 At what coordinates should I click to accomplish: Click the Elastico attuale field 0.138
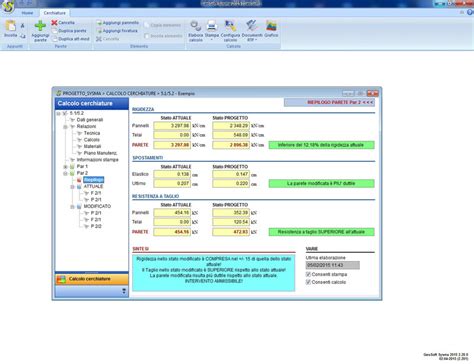pyautogui.click(x=172, y=174)
